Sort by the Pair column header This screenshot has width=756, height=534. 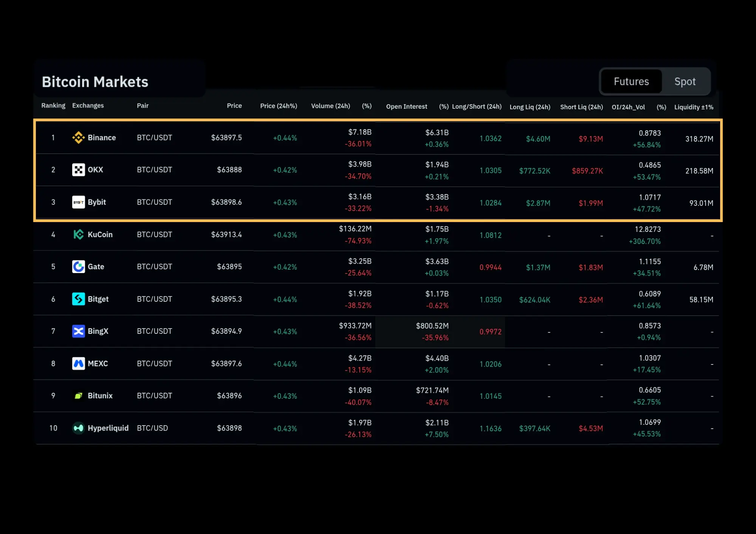point(143,106)
